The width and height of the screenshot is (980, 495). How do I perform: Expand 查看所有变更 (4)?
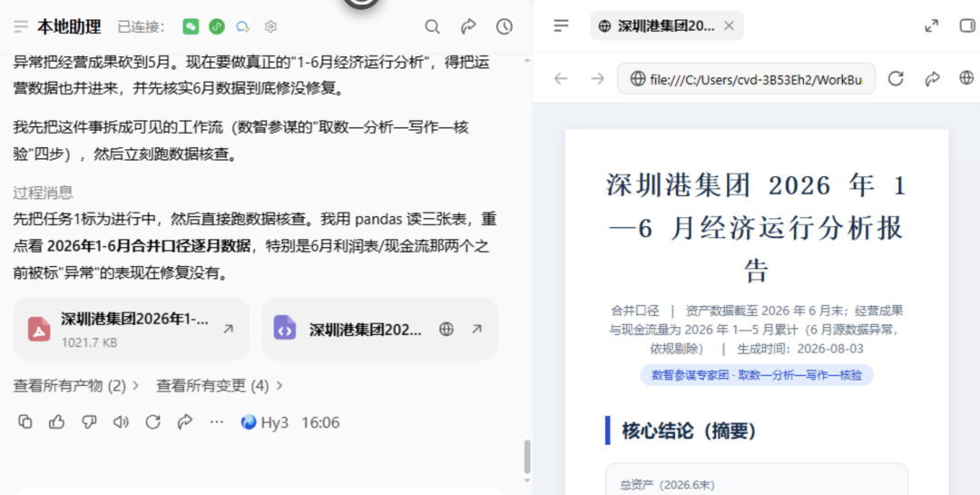point(220,386)
